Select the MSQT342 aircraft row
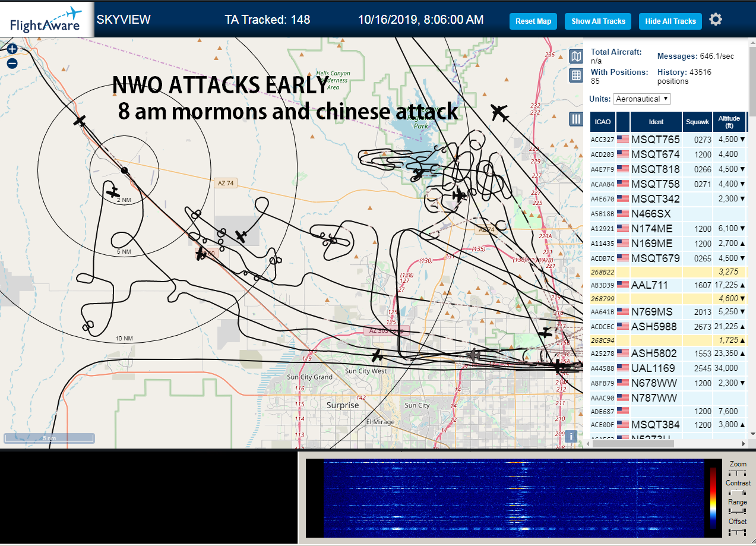Image resolution: width=756 pixels, height=546 pixels. click(668, 199)
